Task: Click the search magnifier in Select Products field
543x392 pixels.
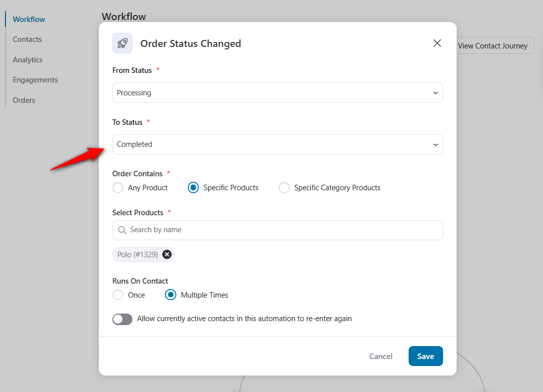Action: click(x=122, y=230)
